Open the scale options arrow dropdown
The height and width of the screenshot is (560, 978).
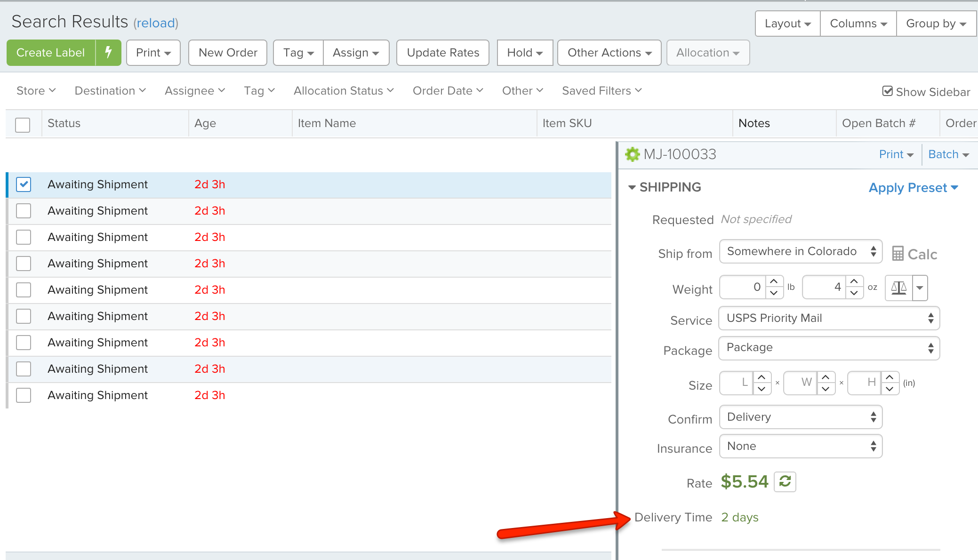pos(920,288)
